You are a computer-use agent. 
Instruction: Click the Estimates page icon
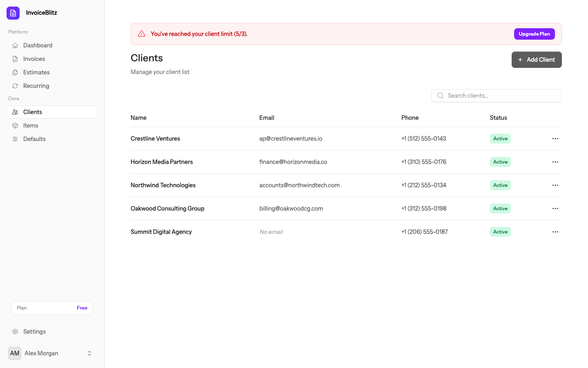15,72
